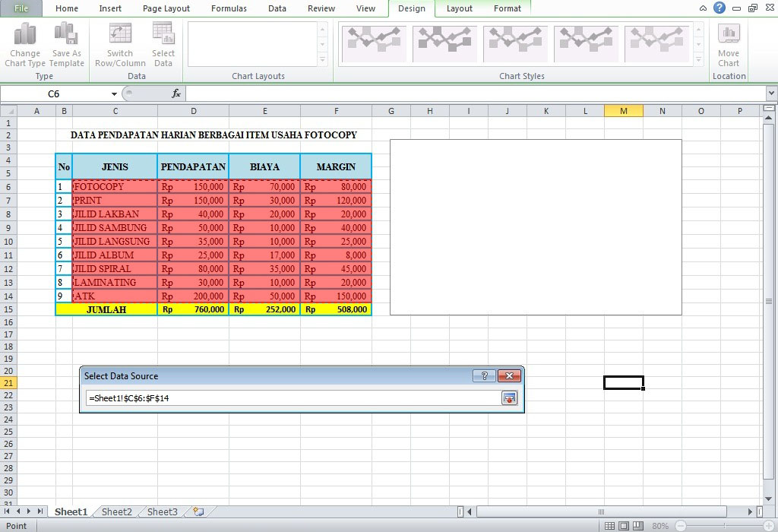The width and height of the screenshot is (778, 532).
Task: Open the Data ribbon tab
Action: coord(277,8)
